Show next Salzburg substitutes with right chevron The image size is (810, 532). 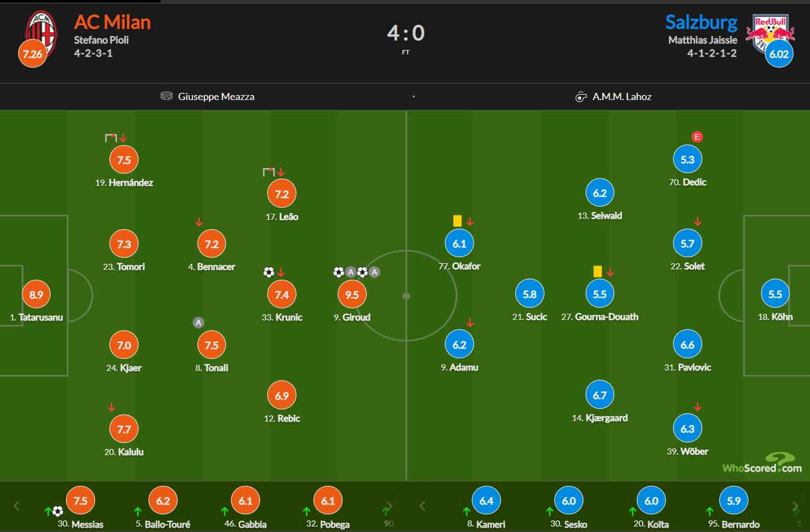(795, 506)
